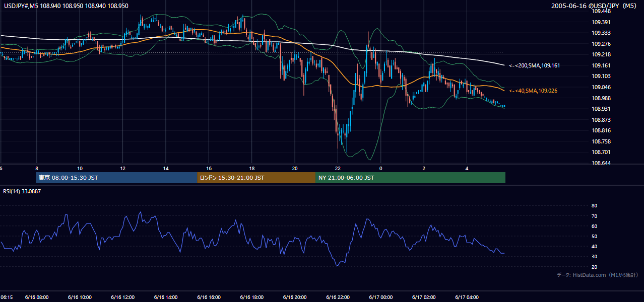Image resolution: width=644 pixels, height=302 pixels.
Task: Click hour tick 0 under the price chart
Action: (380, 169)
